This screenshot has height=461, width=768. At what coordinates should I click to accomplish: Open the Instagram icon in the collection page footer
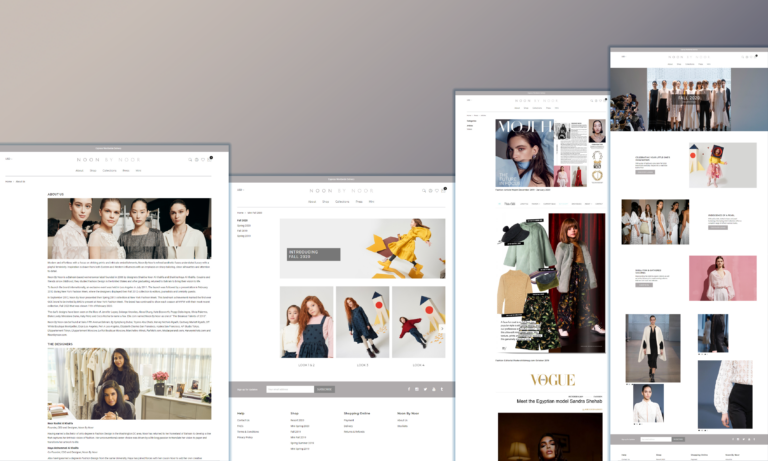click(417, 389)
